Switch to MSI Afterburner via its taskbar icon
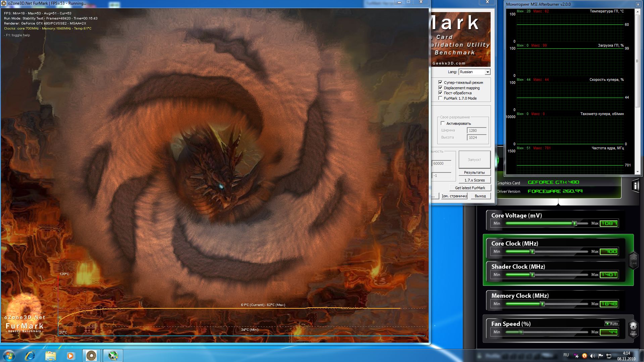 click(113, 356)
